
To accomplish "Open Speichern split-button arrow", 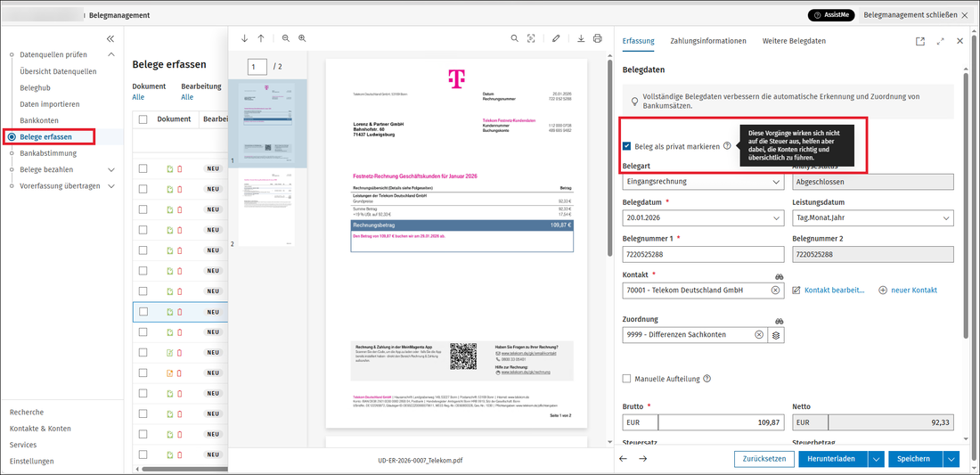I will pyautogui.click(x=951, y=459).
